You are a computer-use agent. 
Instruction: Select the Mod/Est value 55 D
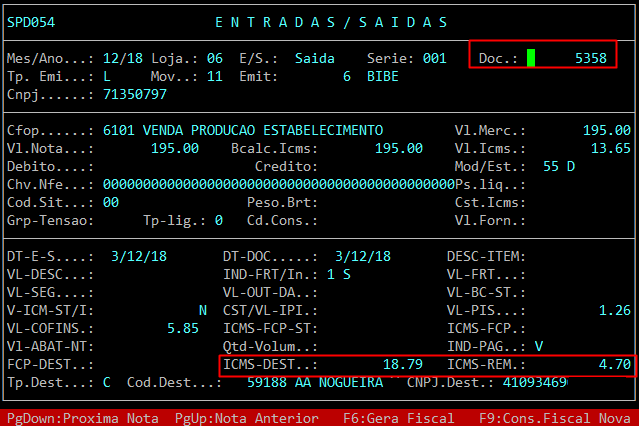tap(558, 166)
